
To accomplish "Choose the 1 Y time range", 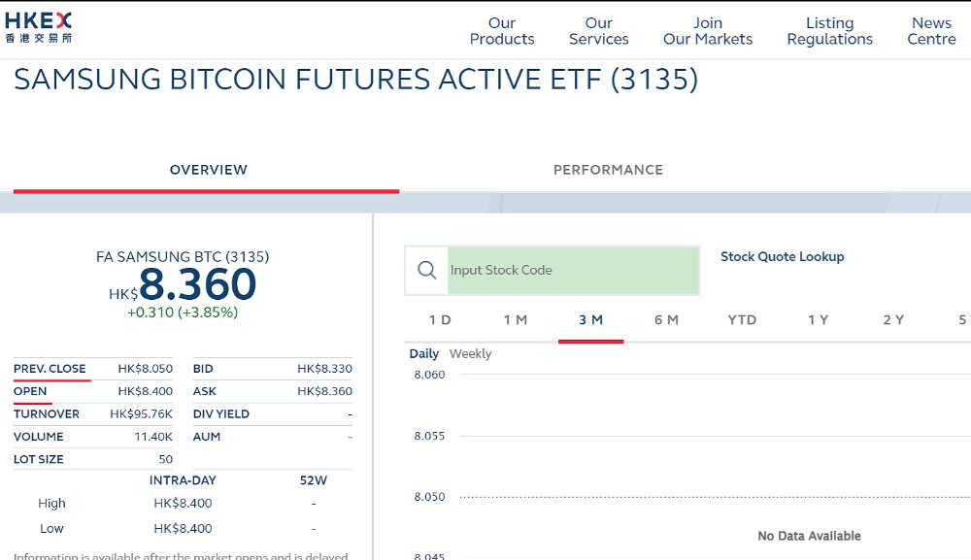I will (x=817, y=319).
